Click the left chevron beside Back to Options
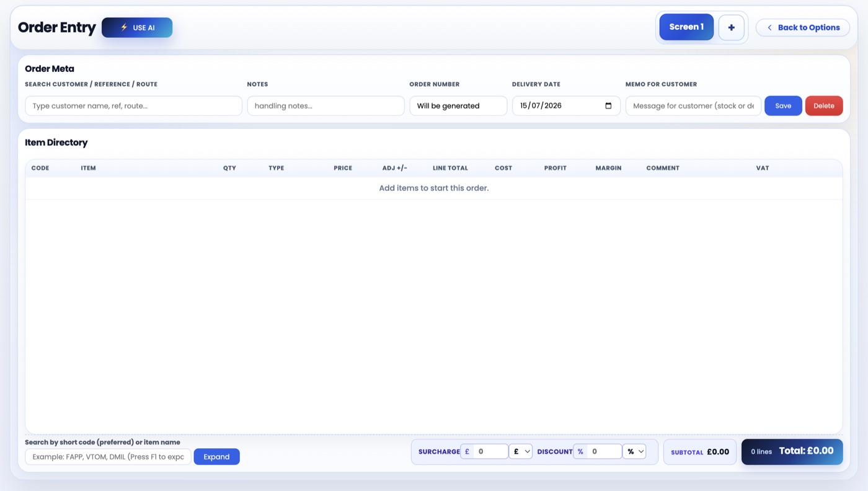868x491 pixels. (x=769, y=27)
